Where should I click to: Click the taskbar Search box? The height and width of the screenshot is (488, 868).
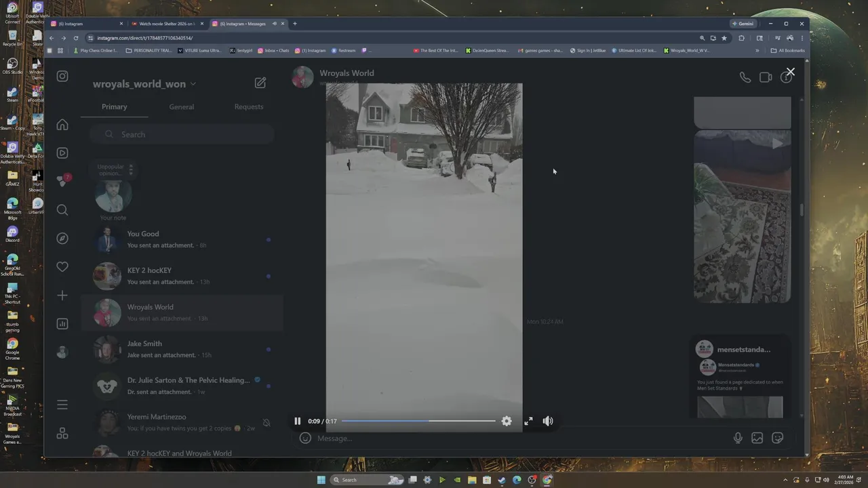point(368,480)
